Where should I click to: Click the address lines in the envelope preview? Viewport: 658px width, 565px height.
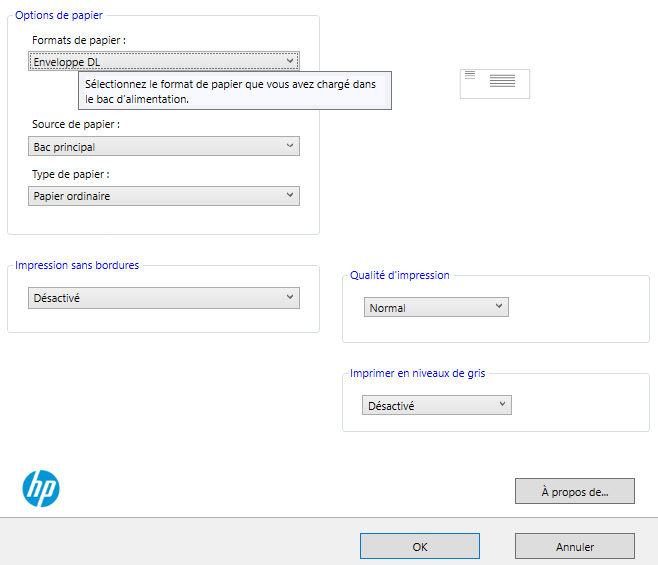(x=503, y=80)
